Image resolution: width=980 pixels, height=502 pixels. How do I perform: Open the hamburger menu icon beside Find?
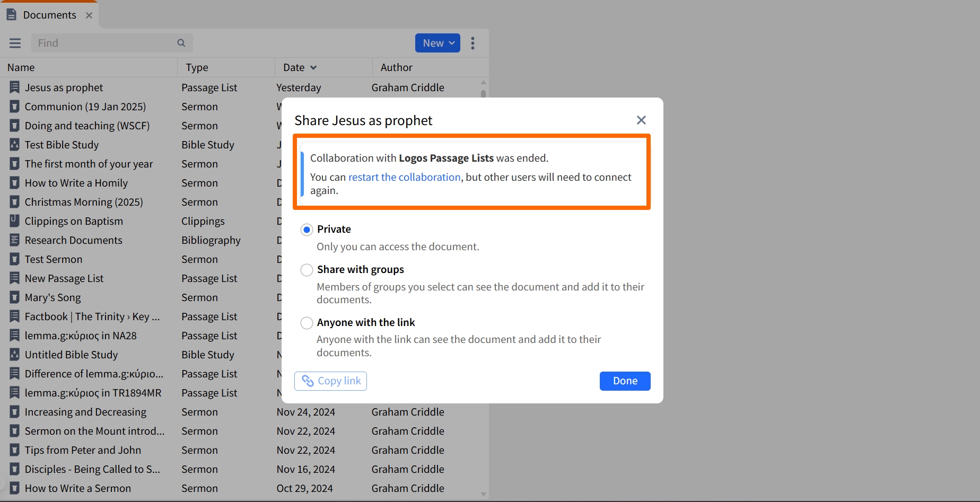(x=15, y=43)
